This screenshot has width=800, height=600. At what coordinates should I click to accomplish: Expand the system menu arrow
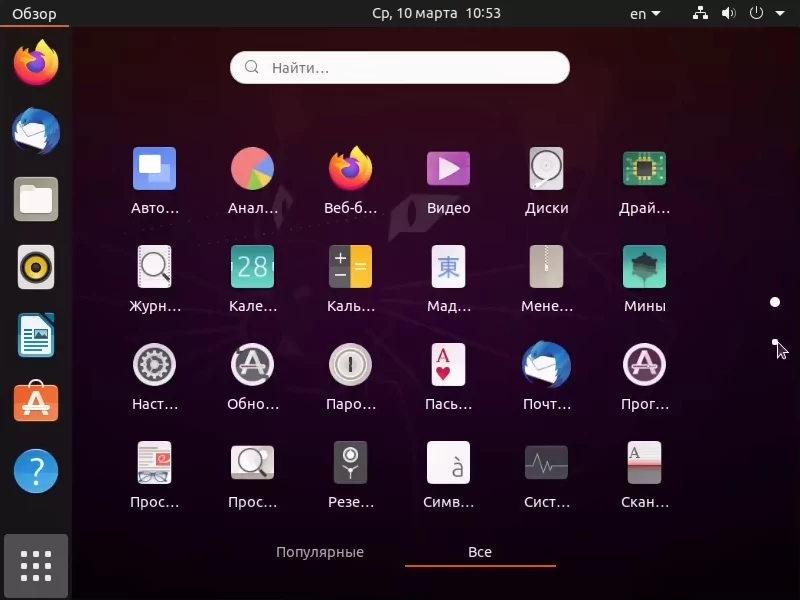pos(780,14)
